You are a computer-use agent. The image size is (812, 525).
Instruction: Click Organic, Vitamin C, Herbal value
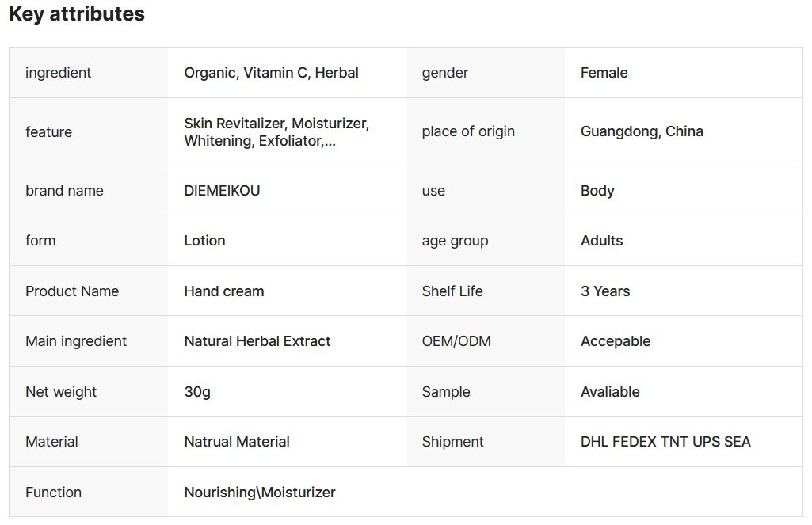[x=271, y=73]
